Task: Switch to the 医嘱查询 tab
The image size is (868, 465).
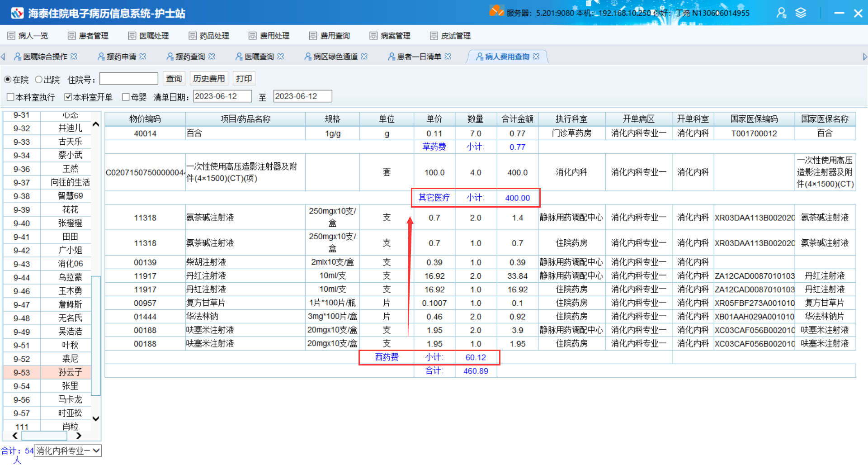Action: point(259,57)
